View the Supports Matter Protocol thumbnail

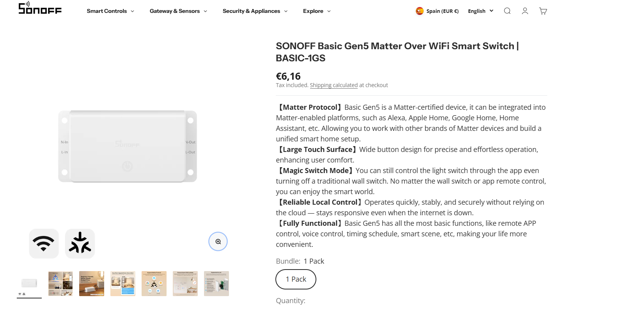pyautogui.click(x=154, y=284)
